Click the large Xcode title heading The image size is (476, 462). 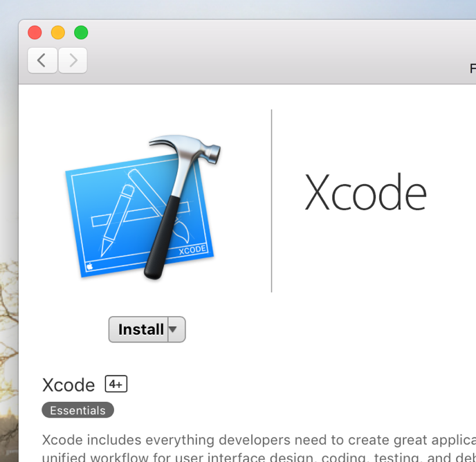coord(365,192)
